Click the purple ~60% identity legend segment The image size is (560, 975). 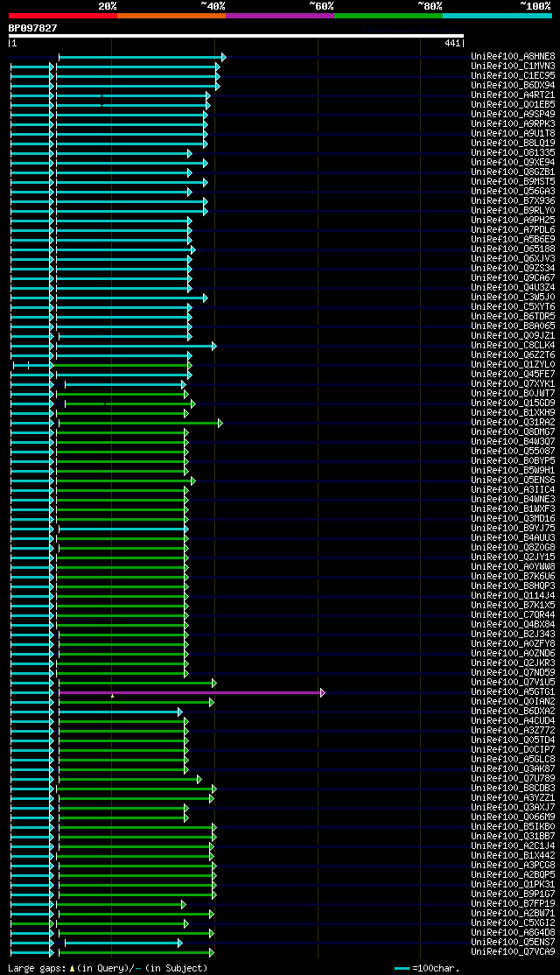pos(280,16)
